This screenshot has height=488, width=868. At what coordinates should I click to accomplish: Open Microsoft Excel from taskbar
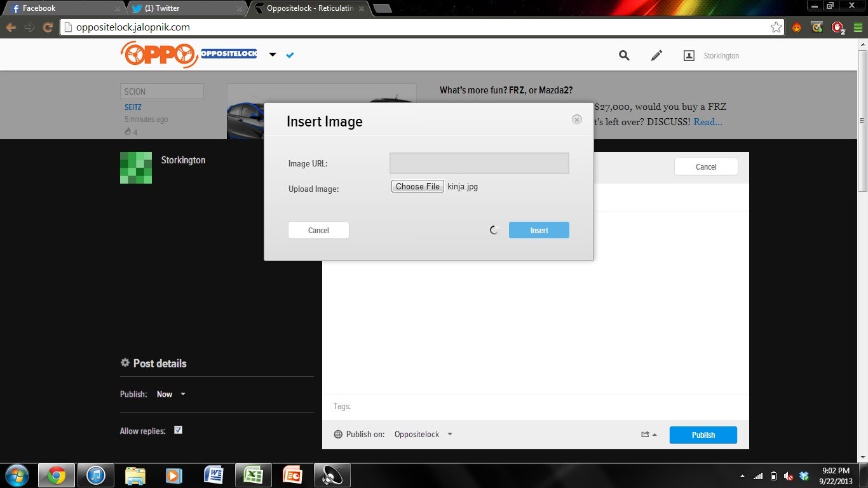[253, 475]
